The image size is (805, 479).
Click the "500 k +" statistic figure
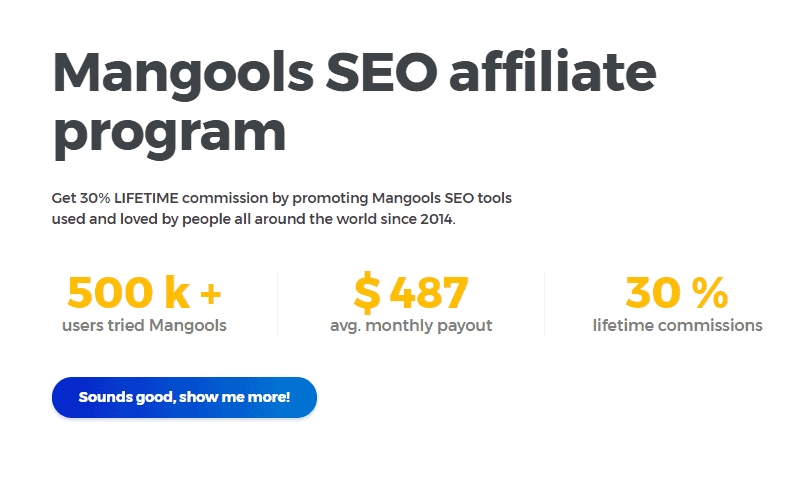(144, 293)
